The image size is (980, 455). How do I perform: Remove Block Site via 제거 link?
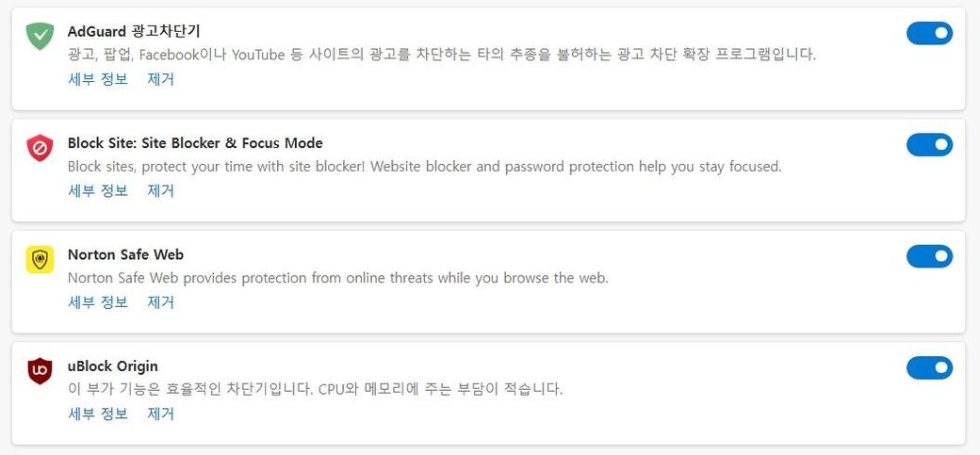(161, 190)
